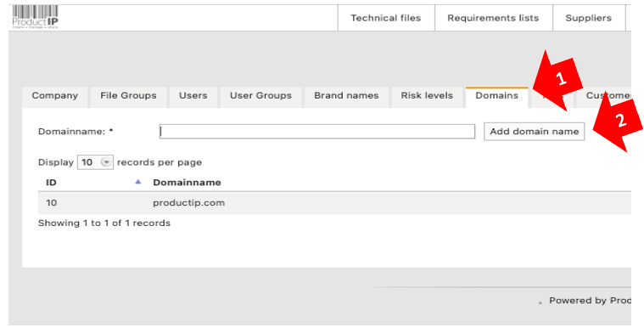644x328 pixels.
Task: Sort by the ID column header
Action: [x=52, y=183]
